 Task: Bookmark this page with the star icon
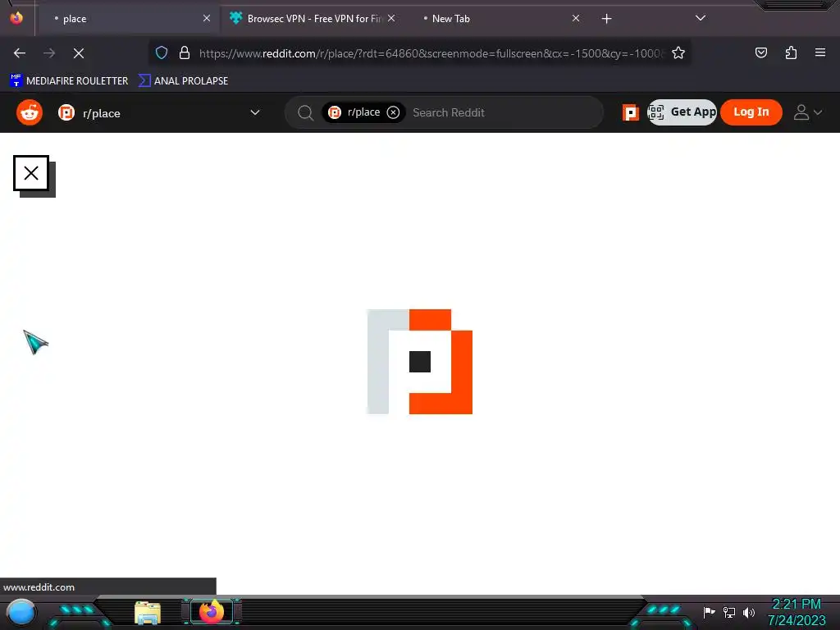(678, 52)
